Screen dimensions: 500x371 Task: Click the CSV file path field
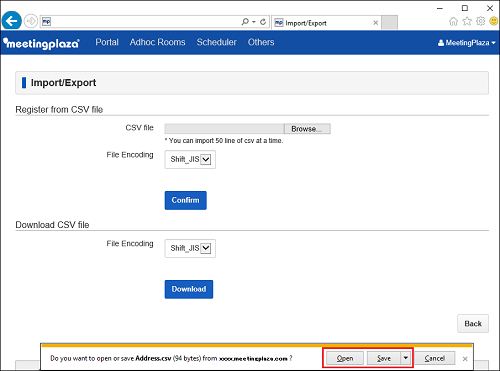[224, 129]
